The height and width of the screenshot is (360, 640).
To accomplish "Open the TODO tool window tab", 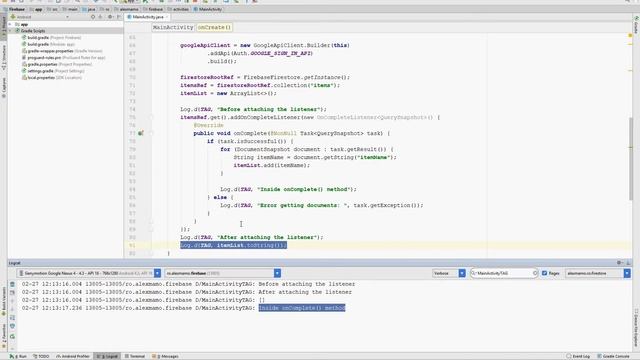I will pyautogui.click(x=41, y=356).
